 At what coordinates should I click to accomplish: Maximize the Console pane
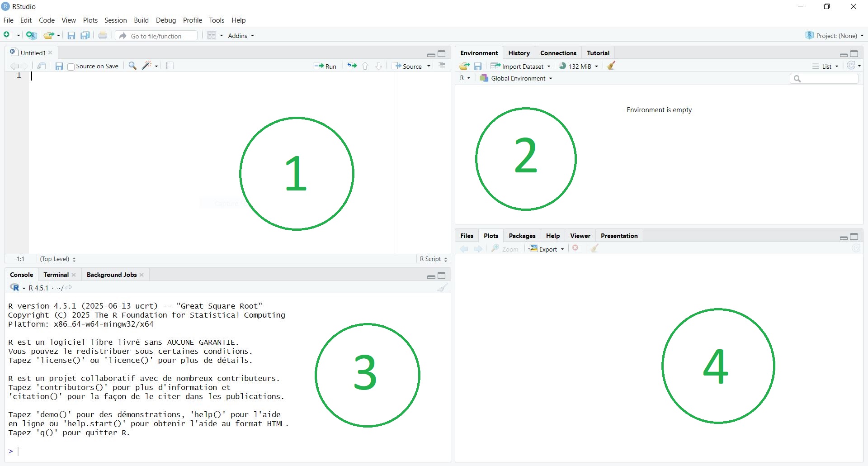click(x=442, y=276)
